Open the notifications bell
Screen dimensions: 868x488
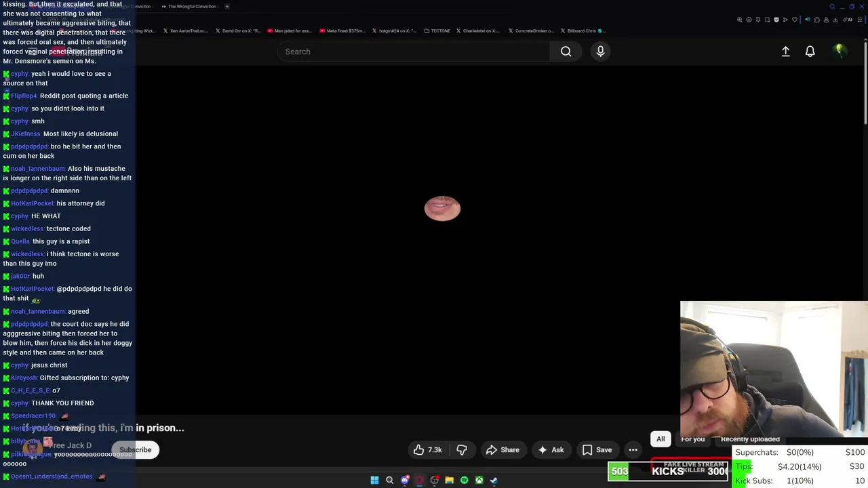point(810,52)
